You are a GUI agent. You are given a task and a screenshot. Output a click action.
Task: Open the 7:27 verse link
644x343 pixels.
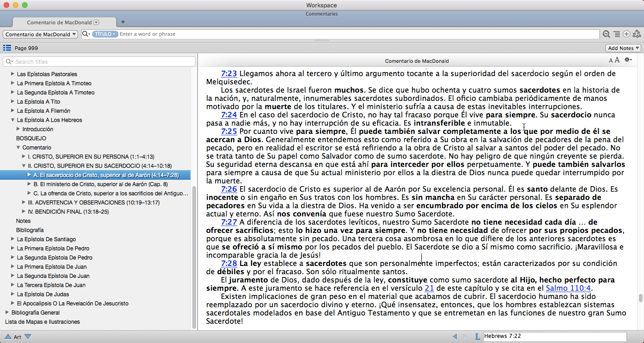(x=229, y=222)
